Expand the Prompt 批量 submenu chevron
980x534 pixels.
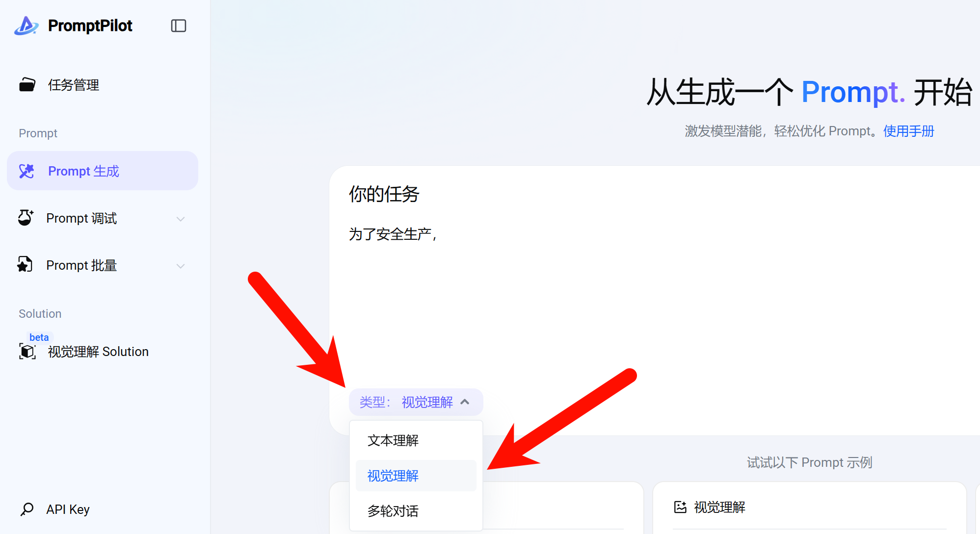tap(181, 266)
